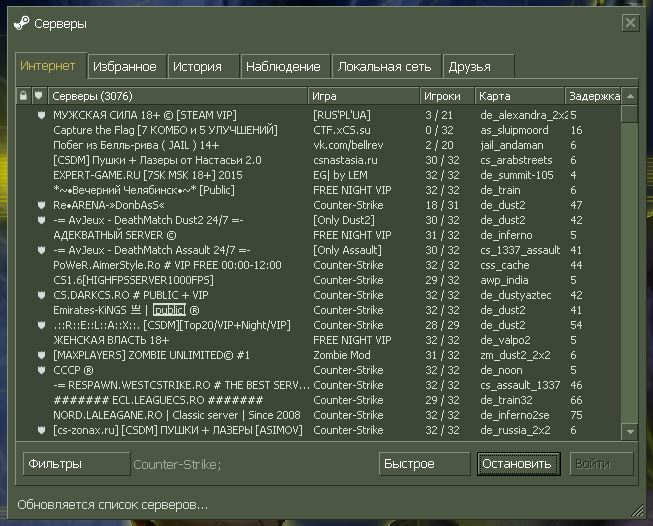The image size is (653, 526).
Task: Click map awp_india cell
Action: (x=504, y=280)
